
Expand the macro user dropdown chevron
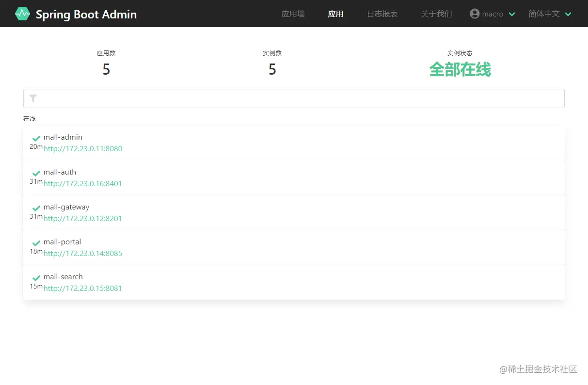[x=512, y=14]
